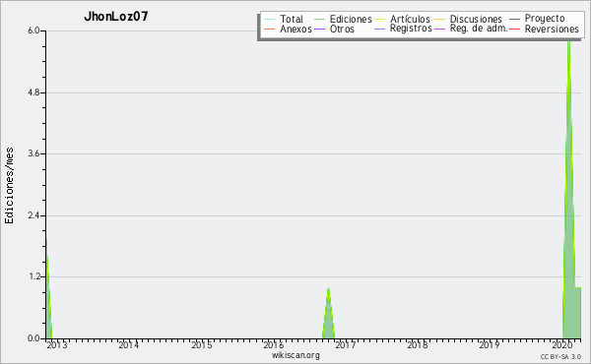591x364 pixels.
Task: Select the Artículos legend entry
Action: [x=410, y=19]
